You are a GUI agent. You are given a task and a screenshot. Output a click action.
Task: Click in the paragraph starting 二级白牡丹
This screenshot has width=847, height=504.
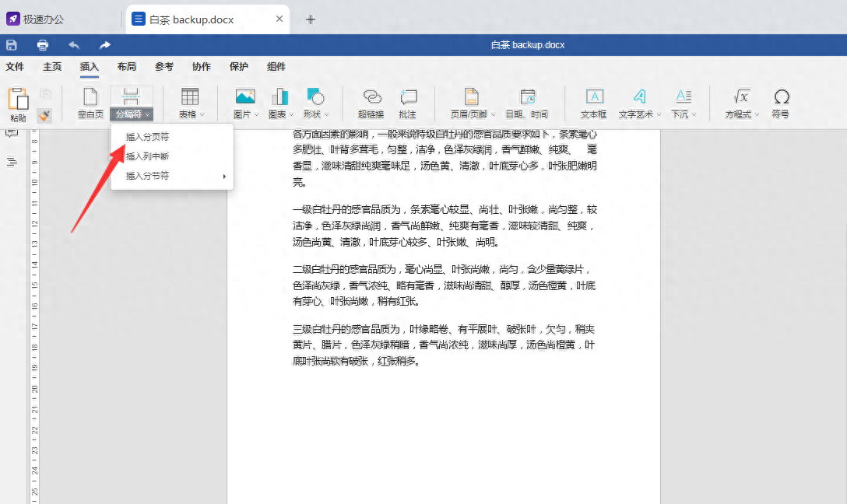pyautogui.click(x=445, y=285)
